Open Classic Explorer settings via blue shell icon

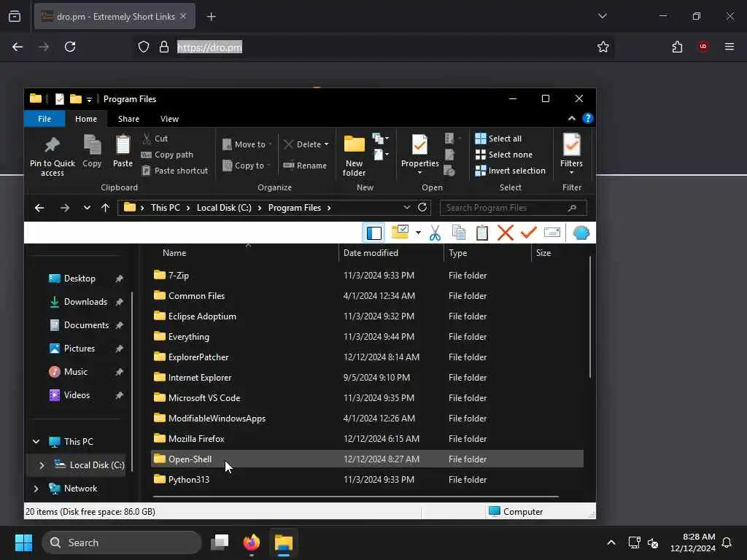click(x=581, y=233)
